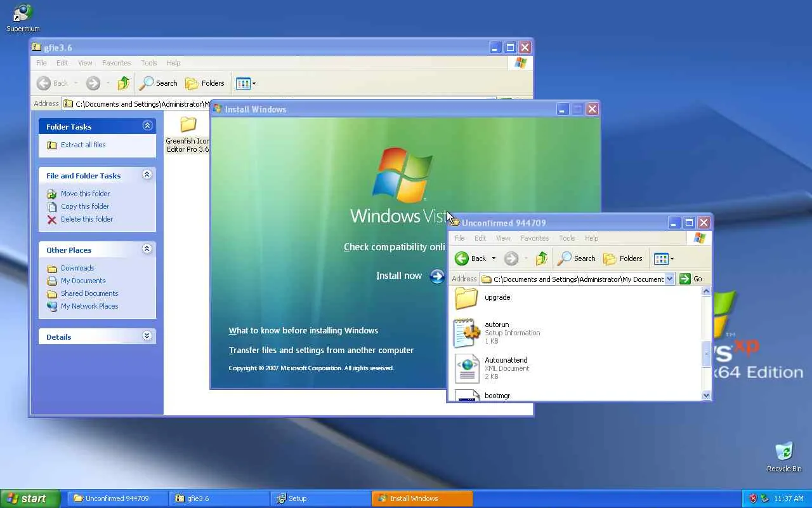Image resolution: width=812 pixels, height=508 pixels.
Task: Collapse the Folder Tasks panel
Action: [147, 126]
